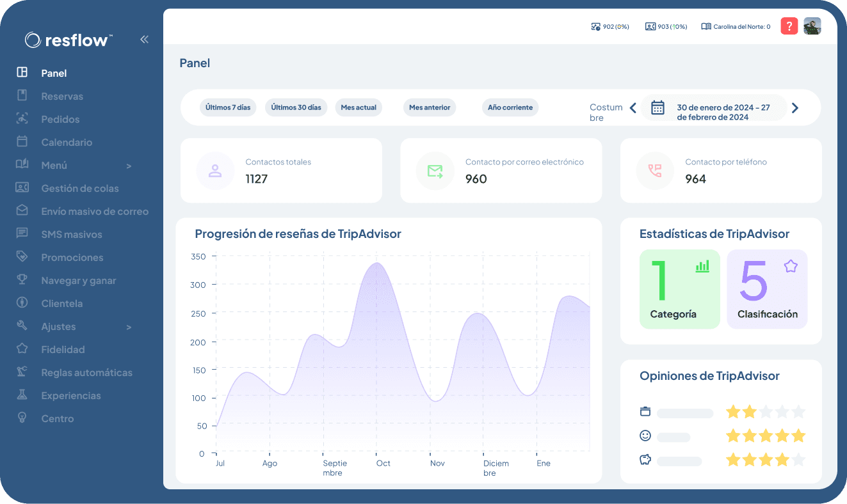Viewport: 847px width, 504px height.
Task: Click the Navegar y ganar trophy icon
Action: 22,280
